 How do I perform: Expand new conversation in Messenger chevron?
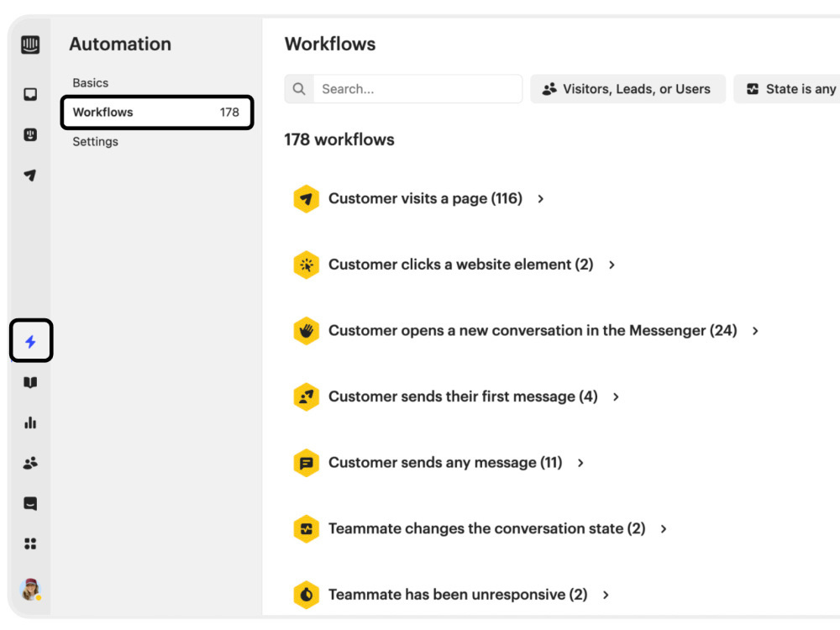[755, 331]
